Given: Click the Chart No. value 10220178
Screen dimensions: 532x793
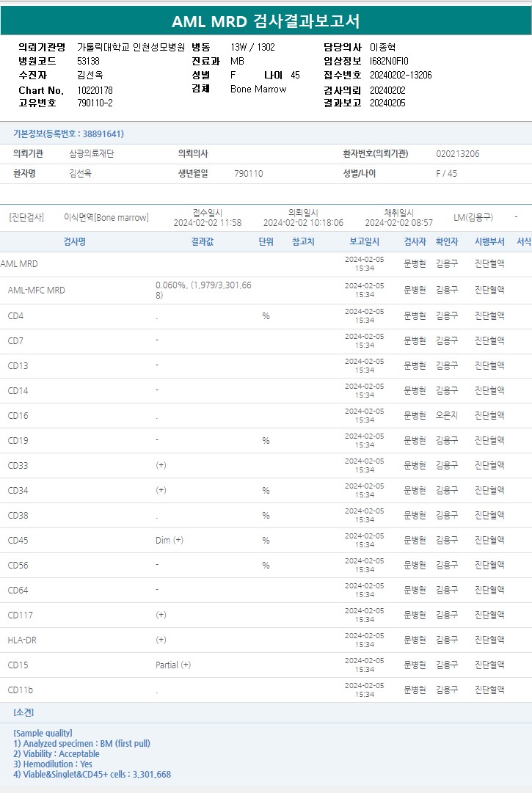Looking at the screenshot, I should 95,90.
